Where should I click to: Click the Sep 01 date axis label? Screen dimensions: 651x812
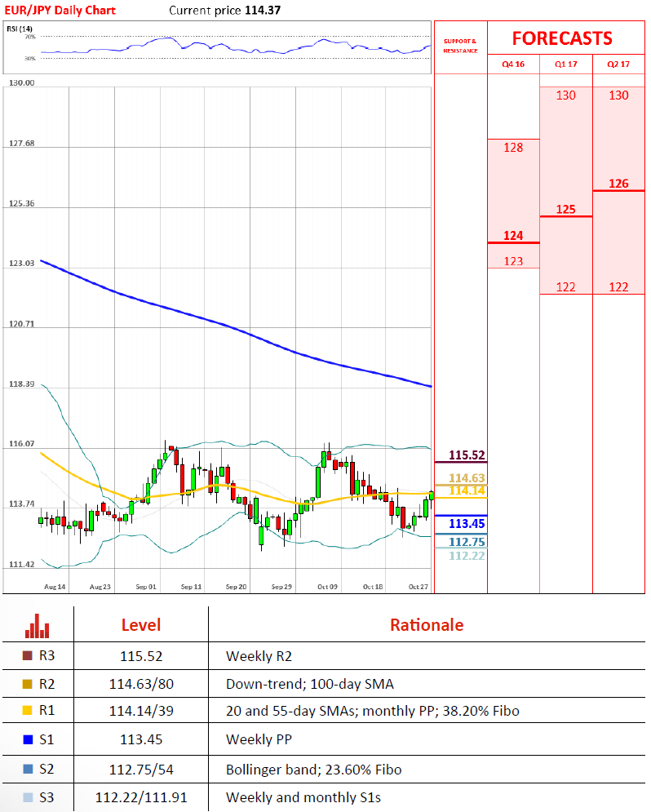coord(146,587)
